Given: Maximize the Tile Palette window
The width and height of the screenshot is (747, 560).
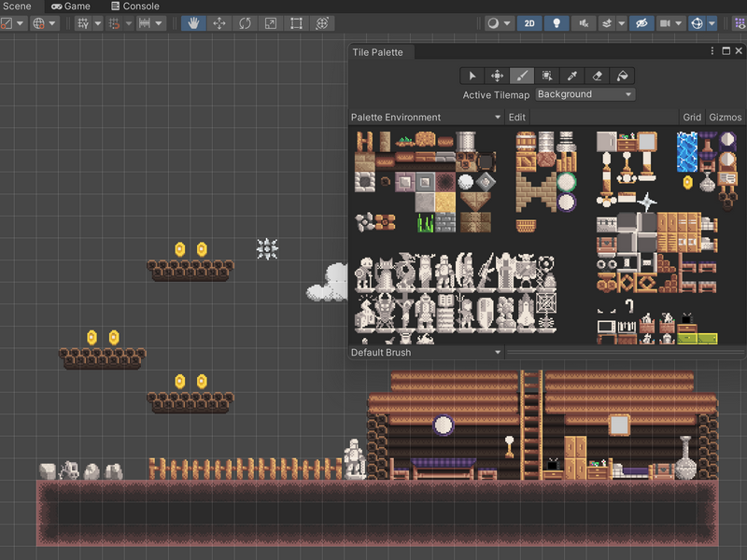Looking at the screenshot, I should point(726,51).
